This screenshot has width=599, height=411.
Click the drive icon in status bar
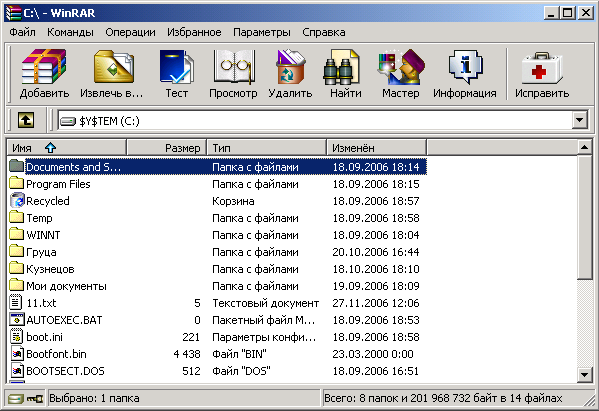[x=16, y=399]
